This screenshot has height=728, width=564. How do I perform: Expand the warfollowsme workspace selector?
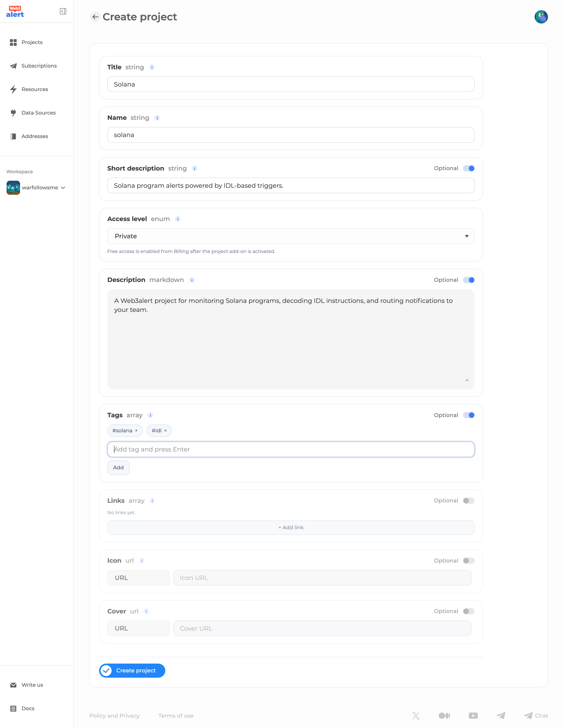(36, 188)
